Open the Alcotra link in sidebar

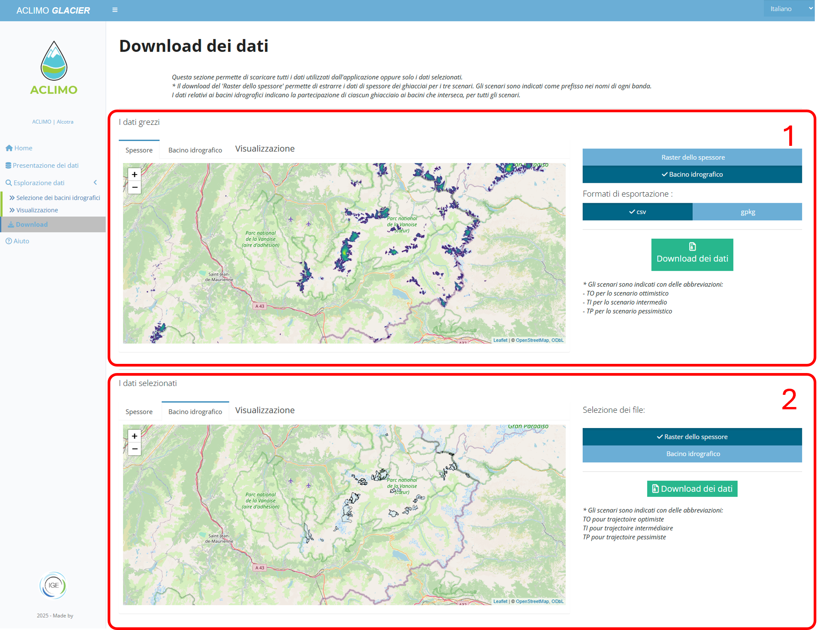(65, 122)
